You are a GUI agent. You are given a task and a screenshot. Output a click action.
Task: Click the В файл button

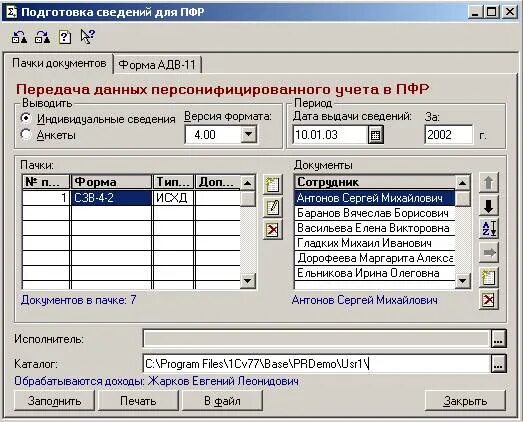[222, 401]
